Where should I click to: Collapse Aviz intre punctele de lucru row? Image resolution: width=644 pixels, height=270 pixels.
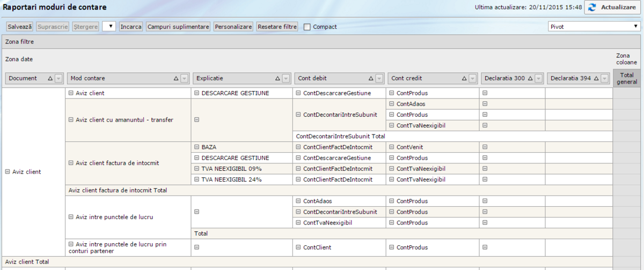pos(71,217)
